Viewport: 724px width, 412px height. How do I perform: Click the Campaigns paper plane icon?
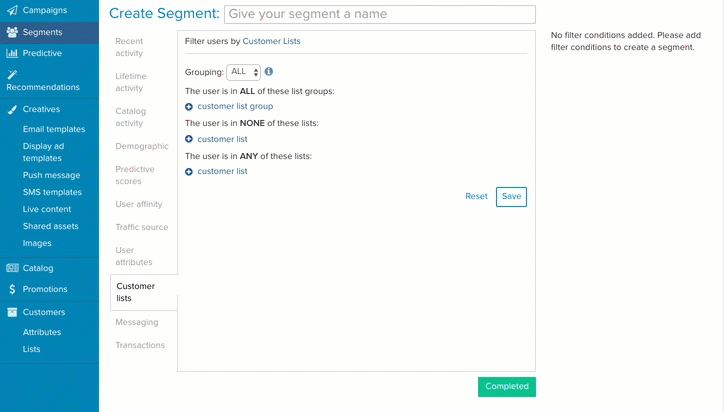click(x=12, y=10)
